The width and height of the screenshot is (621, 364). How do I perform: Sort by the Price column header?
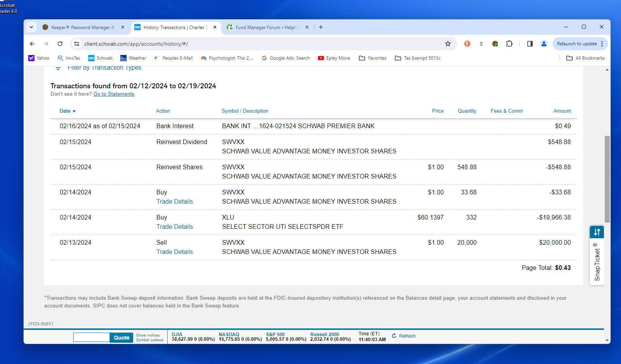point(438,111)
